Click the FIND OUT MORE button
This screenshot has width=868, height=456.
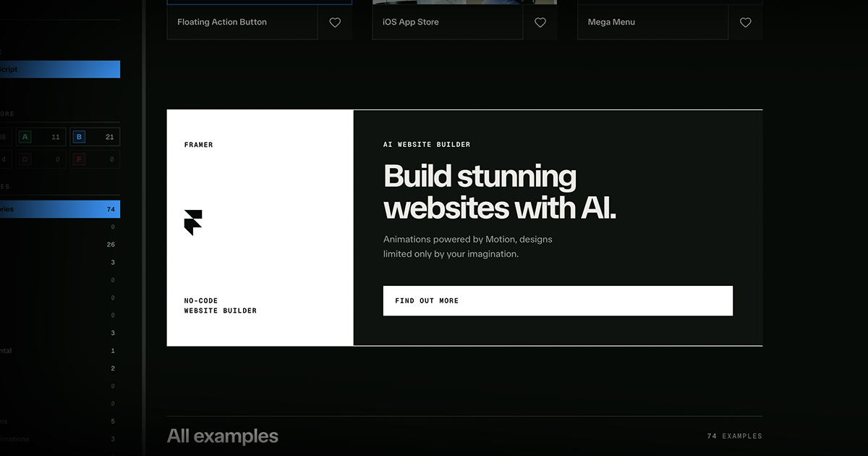coord(558,300)
